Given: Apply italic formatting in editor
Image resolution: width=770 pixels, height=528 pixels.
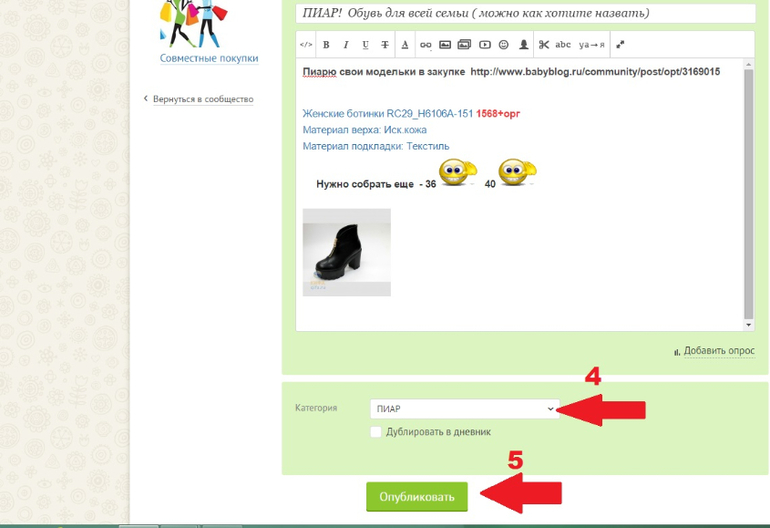Looking at the screenshot, I should click(346, 45).
